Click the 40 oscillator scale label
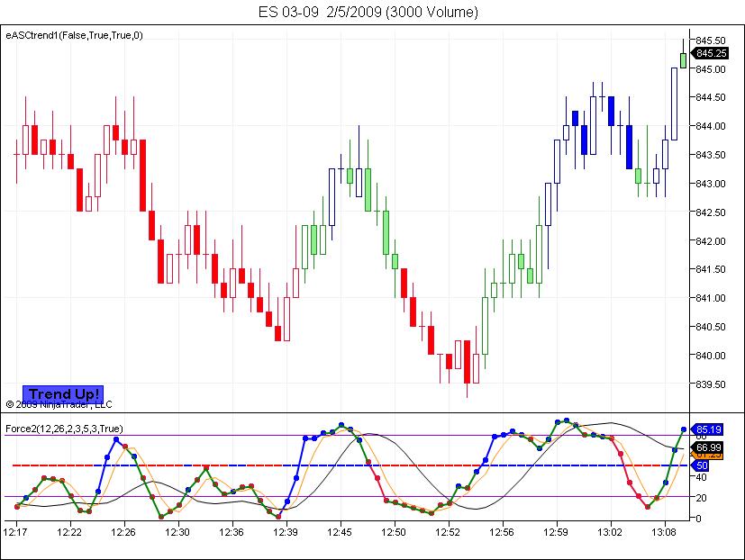 point(701,477)
